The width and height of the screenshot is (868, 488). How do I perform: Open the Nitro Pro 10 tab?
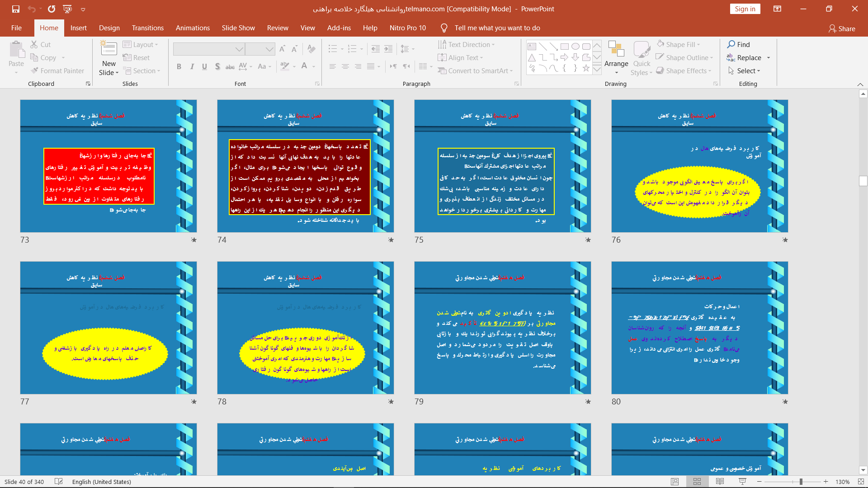pyautogui.click(x=408, y=28)
